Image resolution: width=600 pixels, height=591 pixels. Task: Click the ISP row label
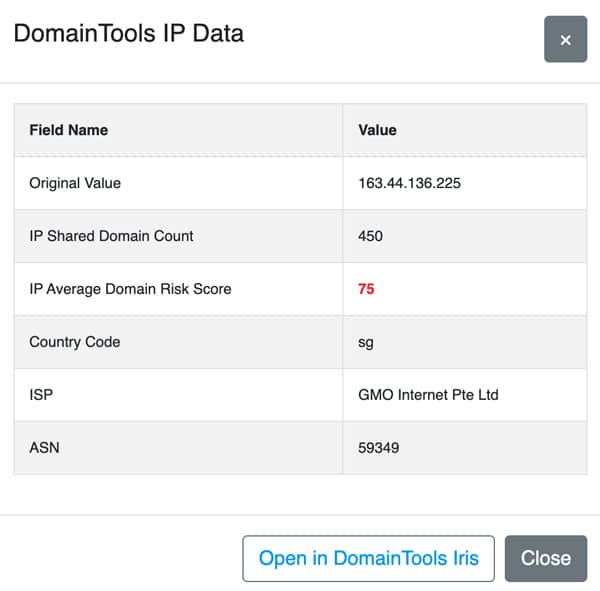41,395
